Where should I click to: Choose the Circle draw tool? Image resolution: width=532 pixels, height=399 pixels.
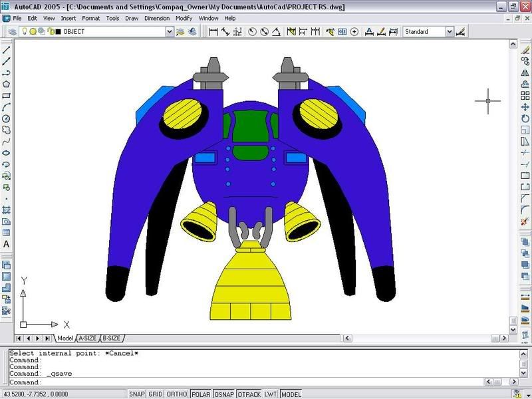pyautogui.click(x=6, y=118)
